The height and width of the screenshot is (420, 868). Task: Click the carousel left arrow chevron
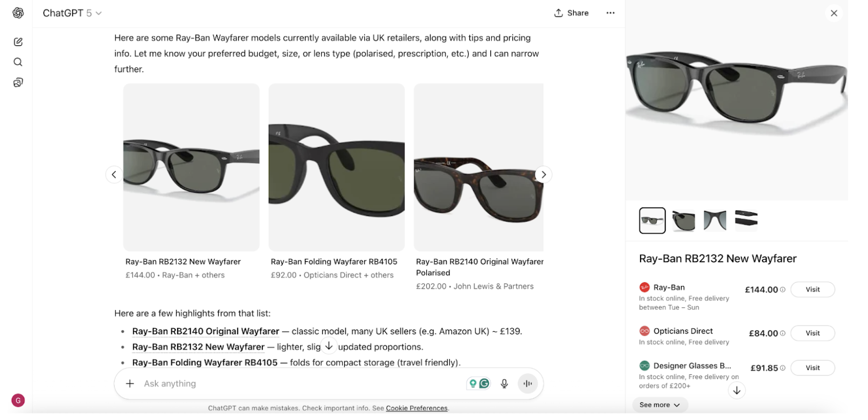click(114, 174)
